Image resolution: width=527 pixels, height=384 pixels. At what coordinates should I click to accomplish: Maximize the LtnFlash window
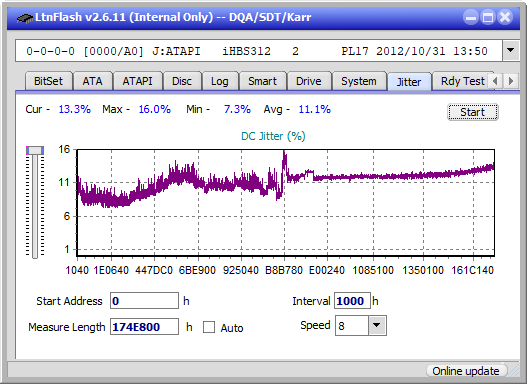click(x=488, y=17)
